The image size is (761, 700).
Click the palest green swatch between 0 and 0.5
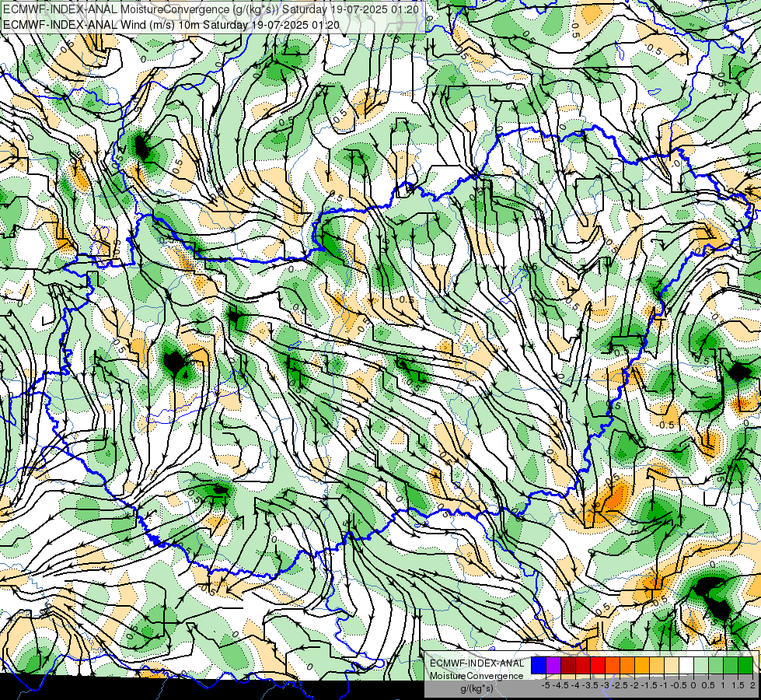pyautogui.click(x=701, y=665)
